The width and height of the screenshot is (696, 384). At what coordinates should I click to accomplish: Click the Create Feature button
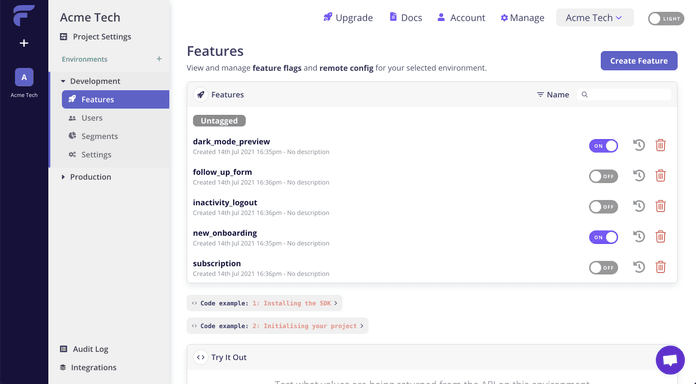click(x=639, y=61)
